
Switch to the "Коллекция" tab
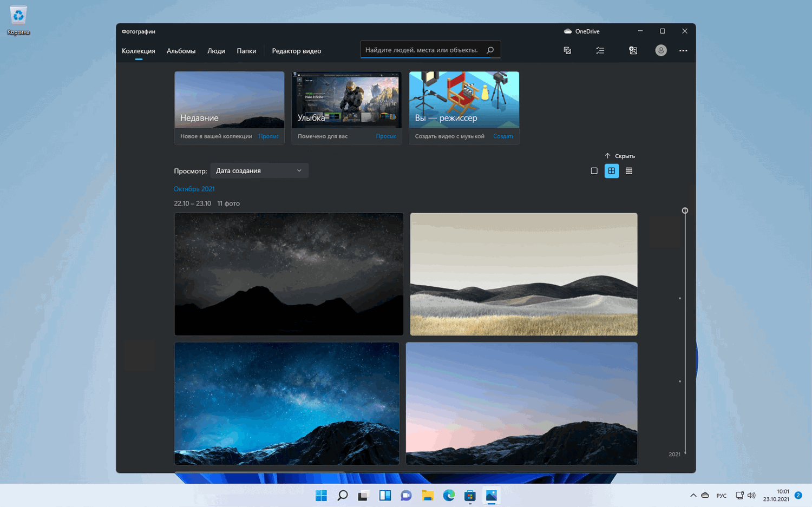click(139, 51)
